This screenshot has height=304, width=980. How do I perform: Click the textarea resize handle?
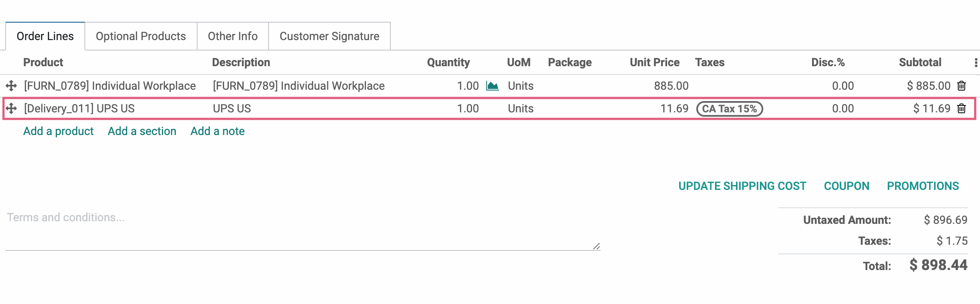(x=596, y=246)
